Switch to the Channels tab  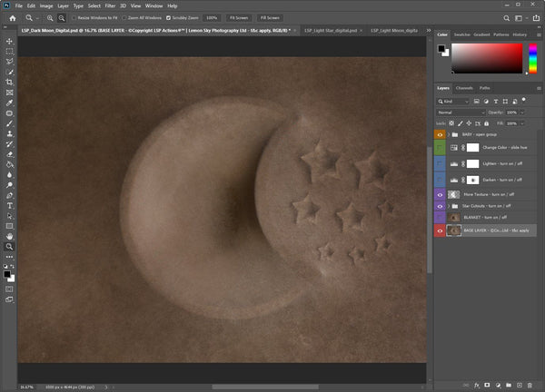tap(464, 88)
